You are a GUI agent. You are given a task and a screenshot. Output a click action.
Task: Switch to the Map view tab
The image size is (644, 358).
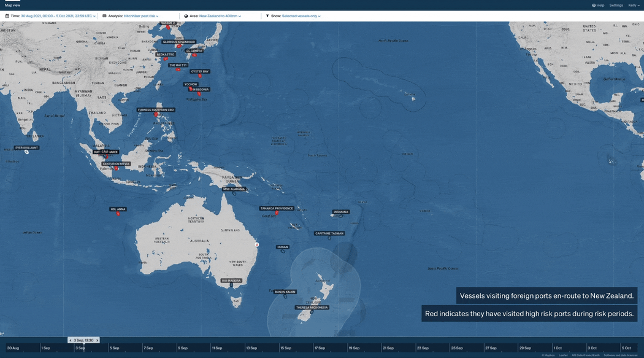(x=12, y=6)
